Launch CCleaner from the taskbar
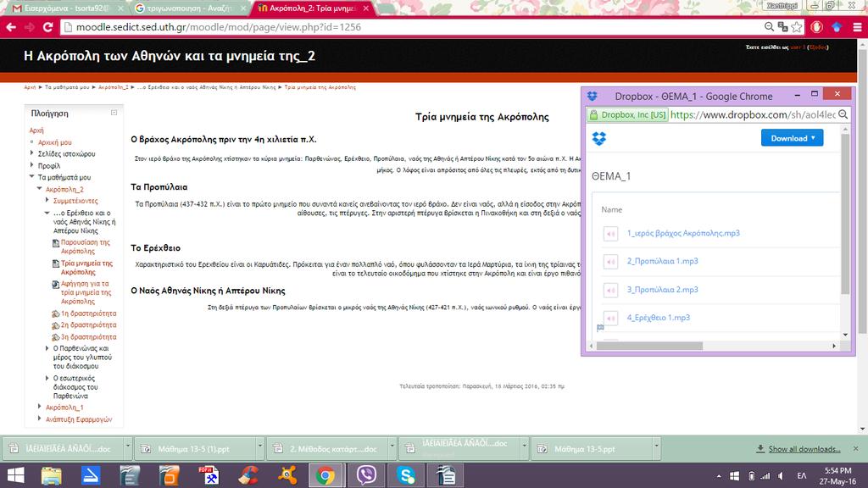Viewport: 868px width, 488px height. tap(248, 475)
